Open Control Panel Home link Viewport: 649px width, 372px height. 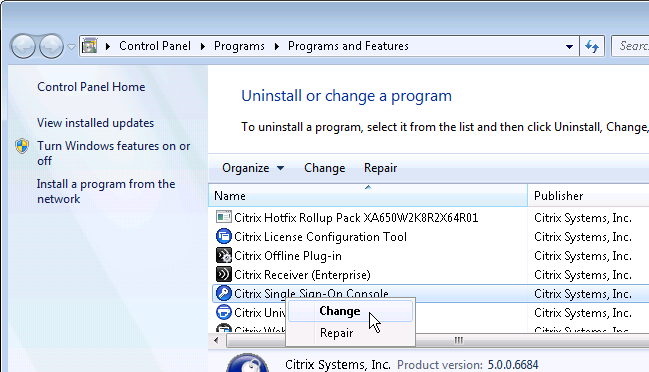click(91, 87)
